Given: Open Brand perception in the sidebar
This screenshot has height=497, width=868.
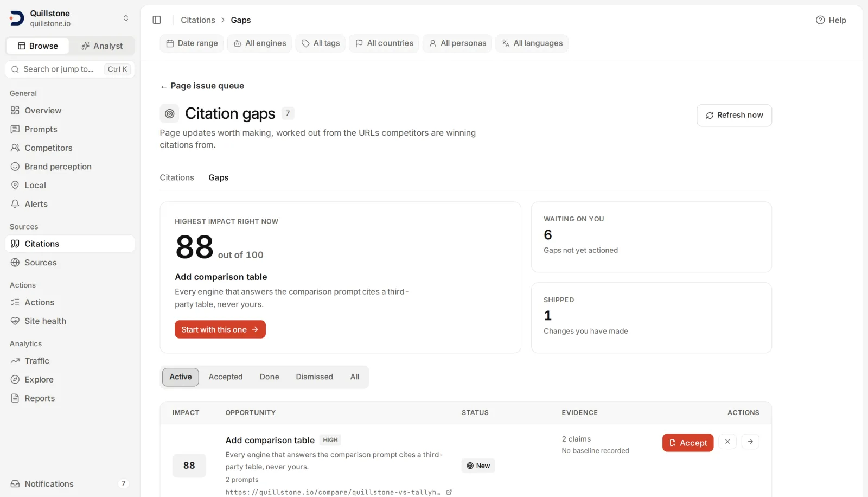Looking at the screenshot, I should pyautogui.click(x=70, y=167).
